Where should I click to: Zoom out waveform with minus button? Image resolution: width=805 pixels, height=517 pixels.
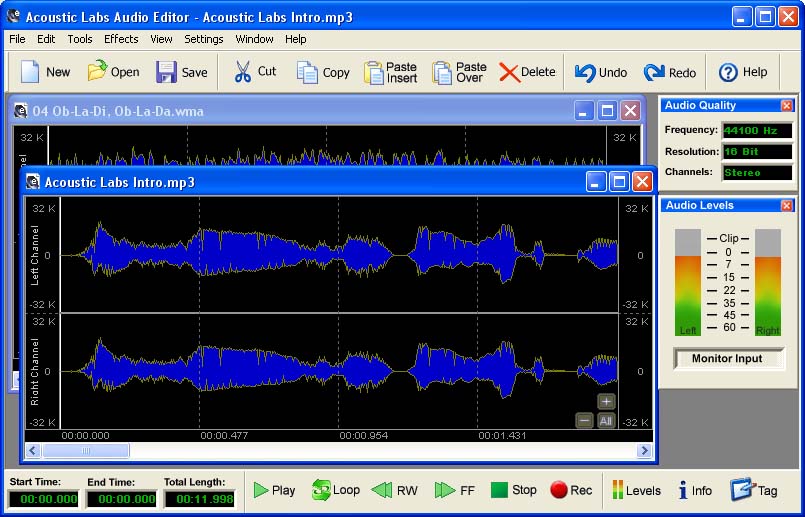tap(585, 421)
